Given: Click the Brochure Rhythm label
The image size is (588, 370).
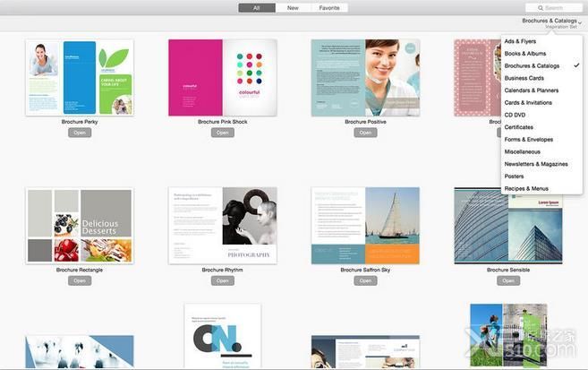Looking at the screenshot, I should 222,270.
